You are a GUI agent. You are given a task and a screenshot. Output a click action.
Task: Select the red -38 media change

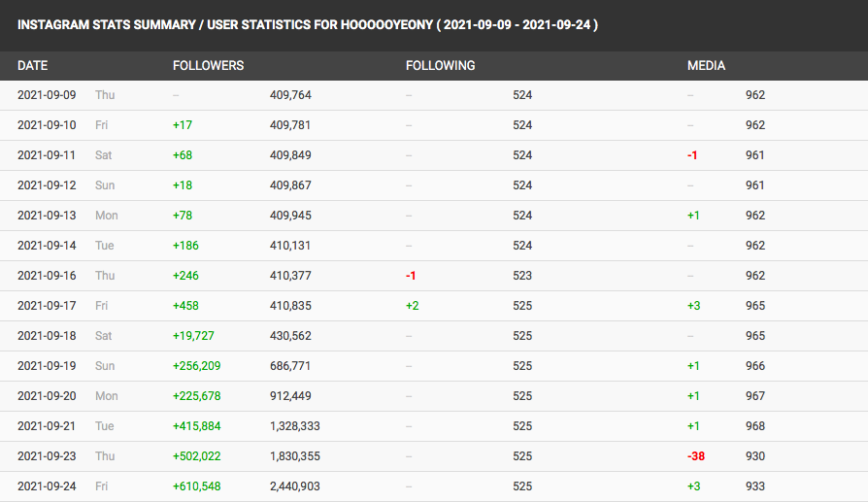(x=695, y=456)
